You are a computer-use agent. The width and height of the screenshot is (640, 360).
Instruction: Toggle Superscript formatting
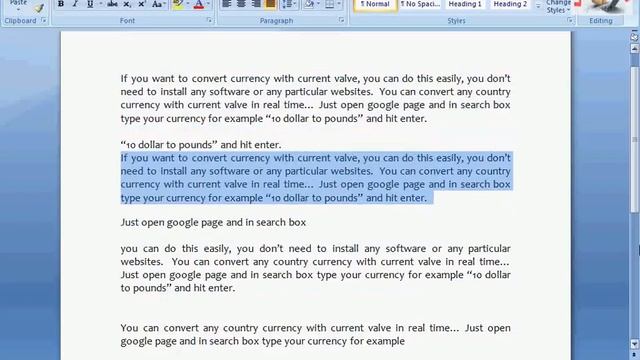(x=142, y=4)
